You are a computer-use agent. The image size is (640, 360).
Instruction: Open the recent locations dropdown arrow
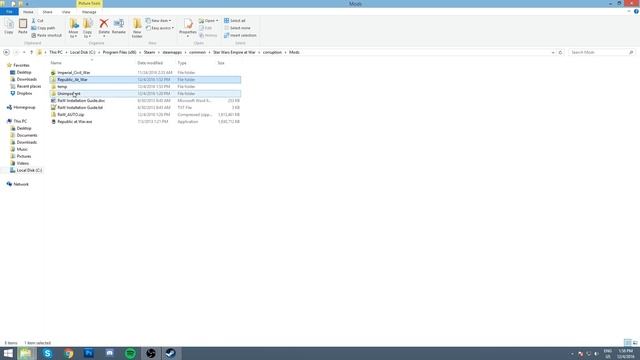click(x=24, y=52)
